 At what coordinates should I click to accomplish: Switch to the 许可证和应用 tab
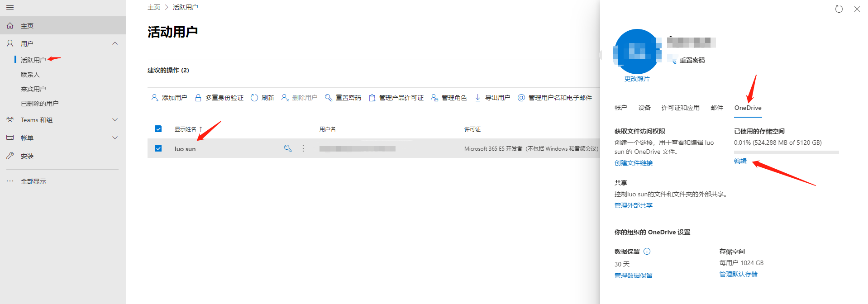(x=680, y=108)
